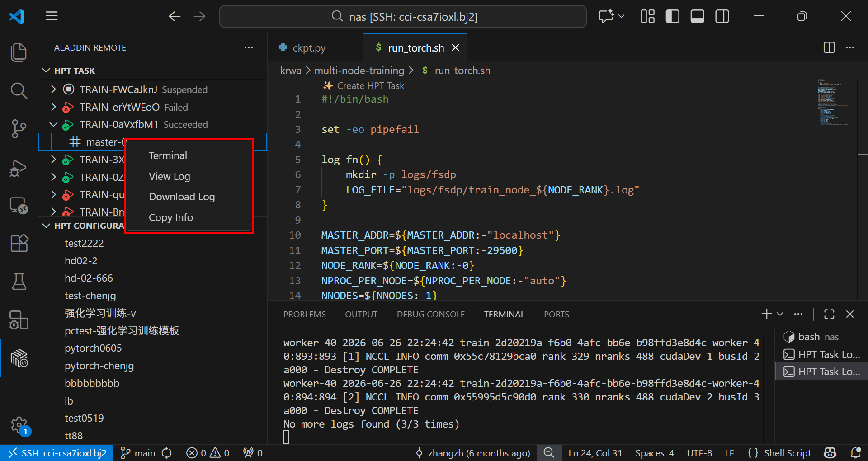Maximize the terminal panel size

[x=829, y=314]
